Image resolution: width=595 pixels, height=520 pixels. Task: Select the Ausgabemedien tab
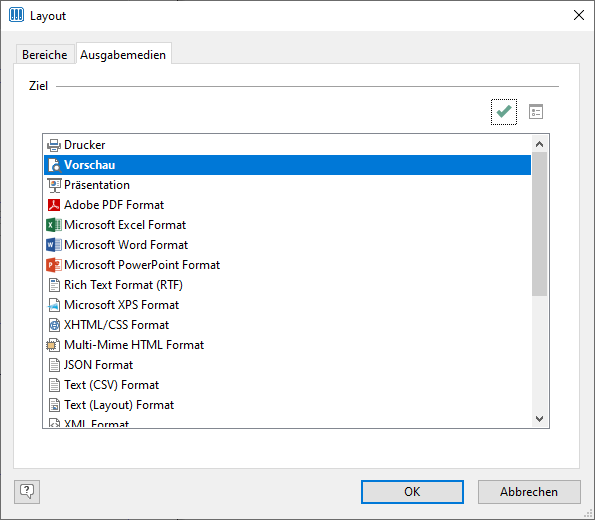pos(123,55)
